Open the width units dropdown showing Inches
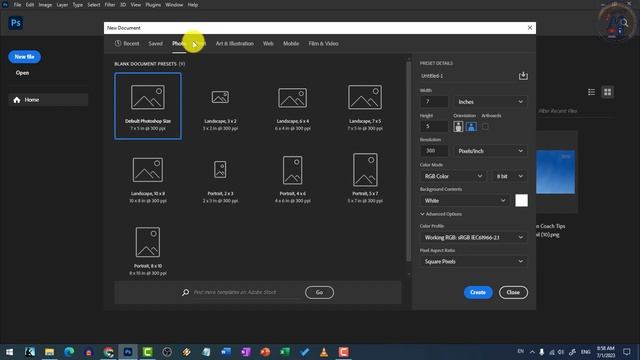This screenshot has width=640, height=360. pyautogui.click(x=490, y=102)
